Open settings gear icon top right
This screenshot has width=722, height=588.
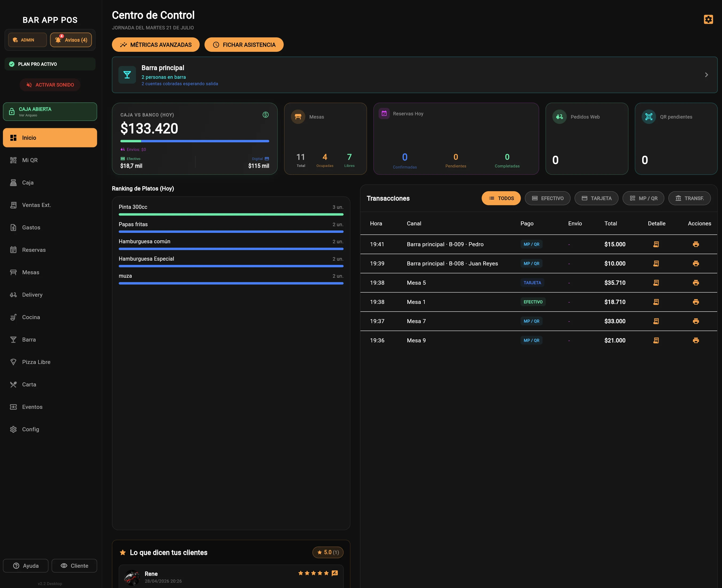[x=708, y=19]
